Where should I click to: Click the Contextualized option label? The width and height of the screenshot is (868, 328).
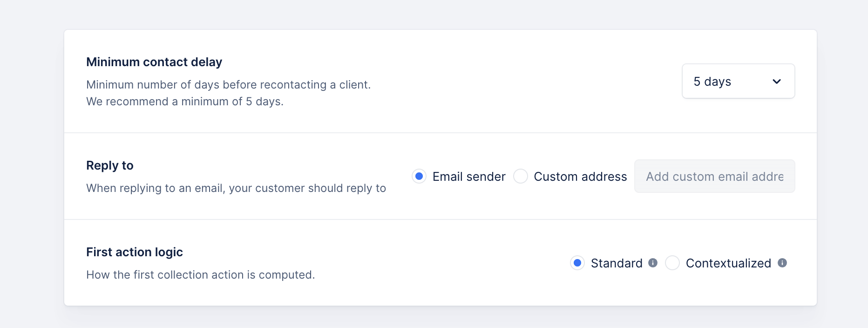click(728, 263)
